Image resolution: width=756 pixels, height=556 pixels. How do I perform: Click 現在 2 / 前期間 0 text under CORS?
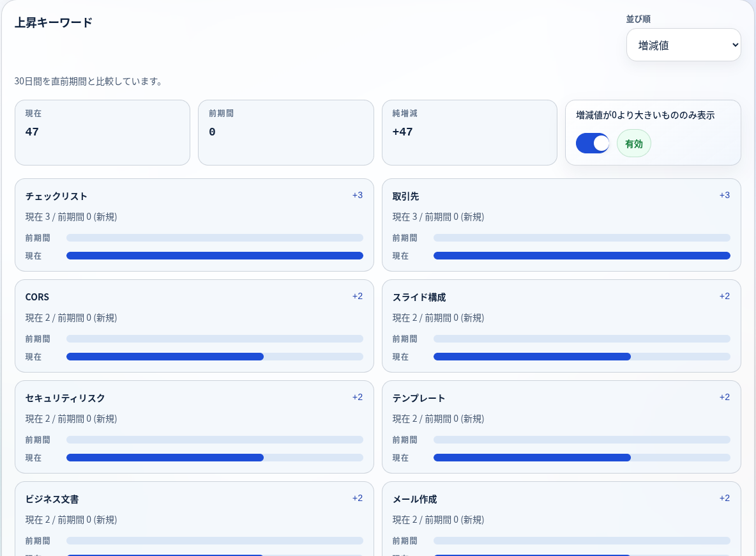[71, 318]
